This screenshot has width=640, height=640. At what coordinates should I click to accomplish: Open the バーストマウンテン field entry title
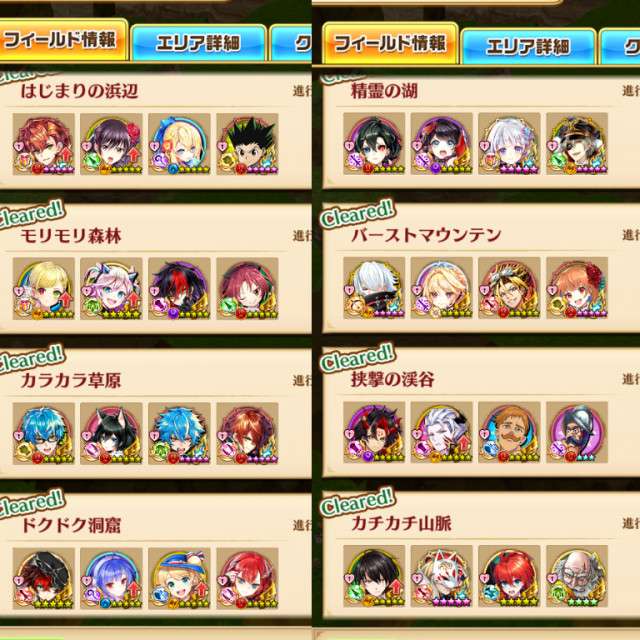426,235
